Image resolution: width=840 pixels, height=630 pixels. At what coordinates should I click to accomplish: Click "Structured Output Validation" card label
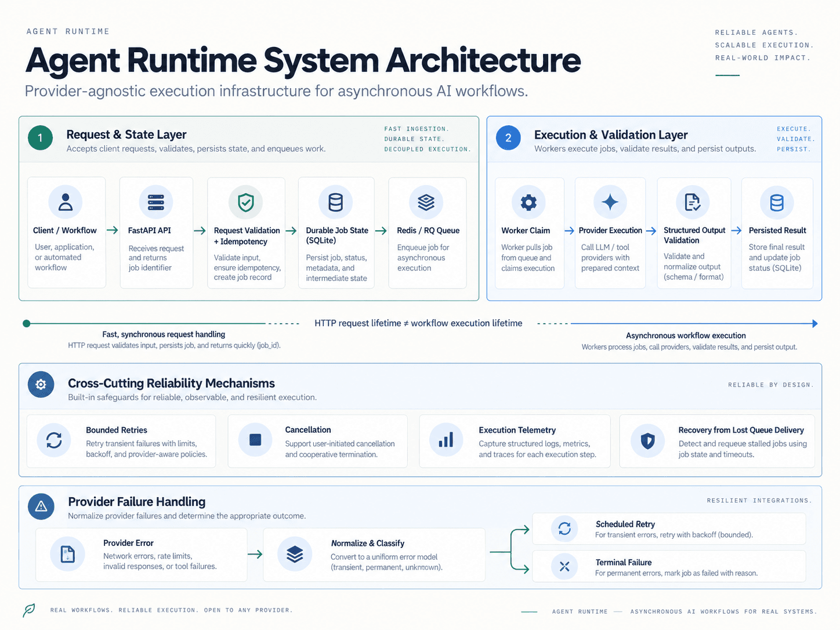pyautogui.click(x=694, y=235)
